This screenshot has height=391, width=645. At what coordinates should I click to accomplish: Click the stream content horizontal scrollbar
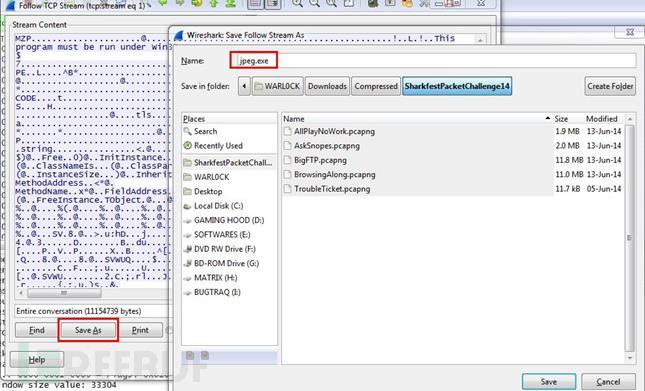coord(64,293)
